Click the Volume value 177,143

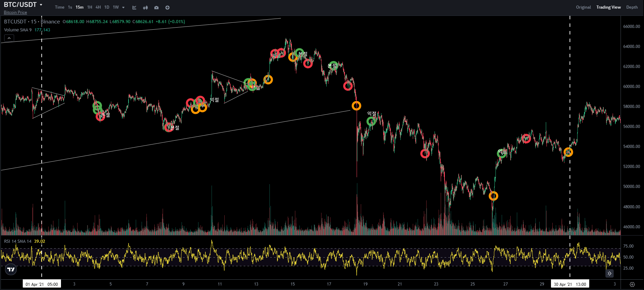coord(42,30)
